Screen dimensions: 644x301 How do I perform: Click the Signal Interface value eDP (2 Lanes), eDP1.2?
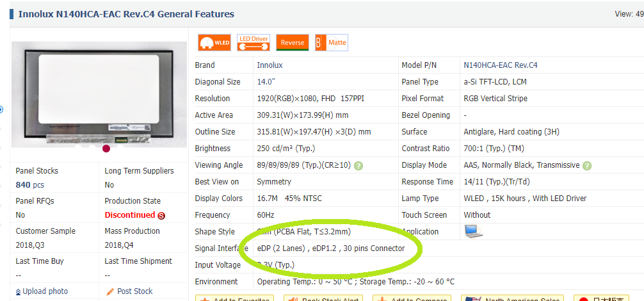click(330, 248)
